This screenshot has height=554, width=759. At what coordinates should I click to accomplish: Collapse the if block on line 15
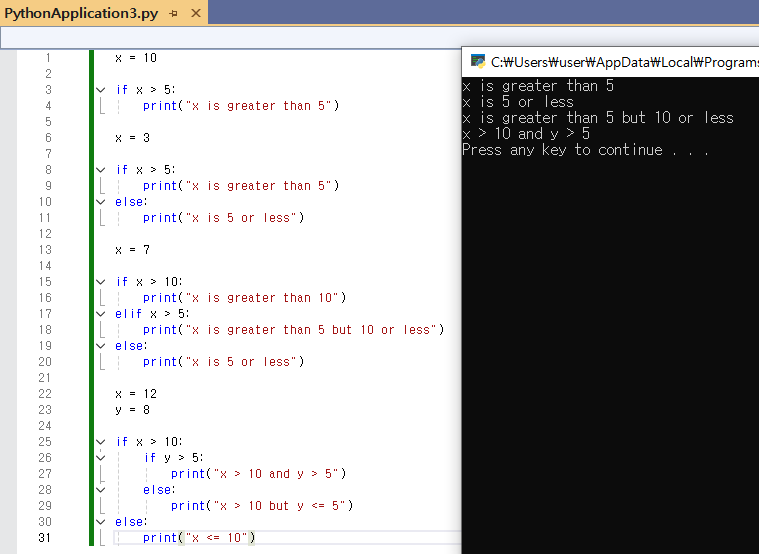(x=101, y=281)
